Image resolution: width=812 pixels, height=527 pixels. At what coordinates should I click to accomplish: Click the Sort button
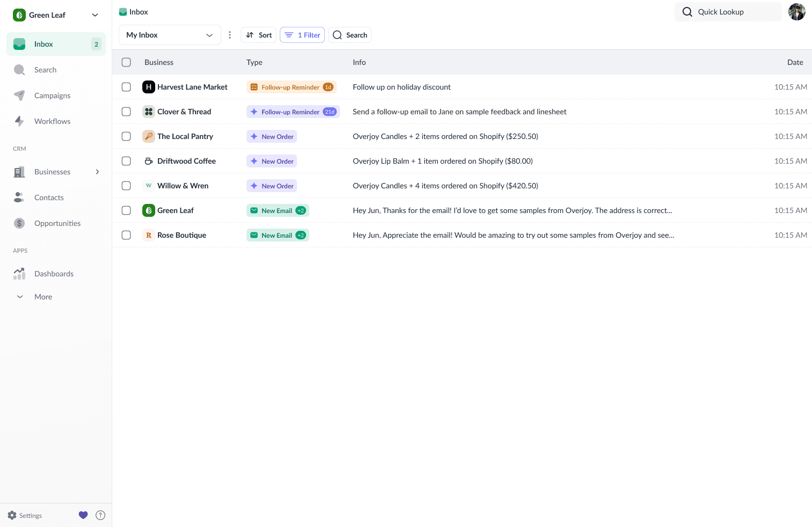click(x=258, y=35)
